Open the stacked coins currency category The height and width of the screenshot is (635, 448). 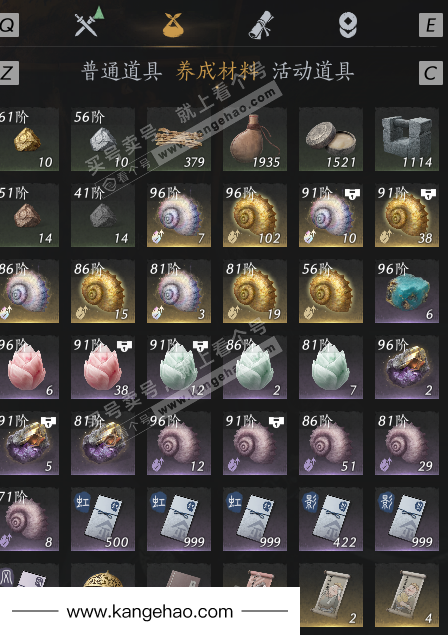348,25
